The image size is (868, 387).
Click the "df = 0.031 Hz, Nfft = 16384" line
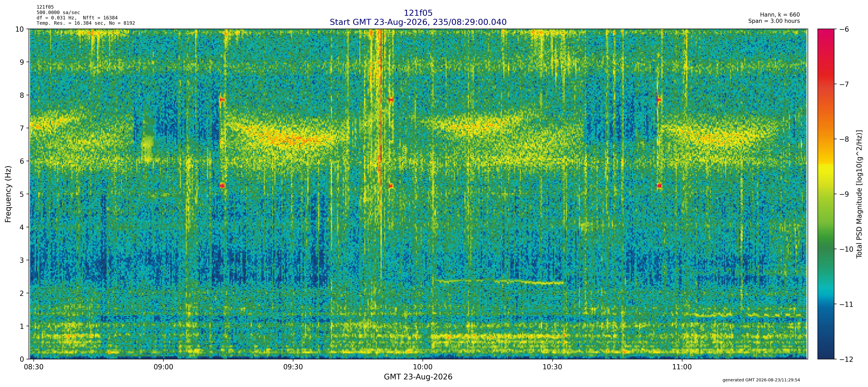77,18
